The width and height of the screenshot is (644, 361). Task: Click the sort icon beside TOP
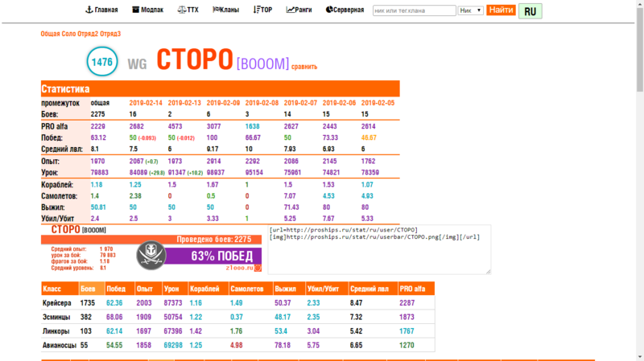pyautogui.click(x=257, y=10)
